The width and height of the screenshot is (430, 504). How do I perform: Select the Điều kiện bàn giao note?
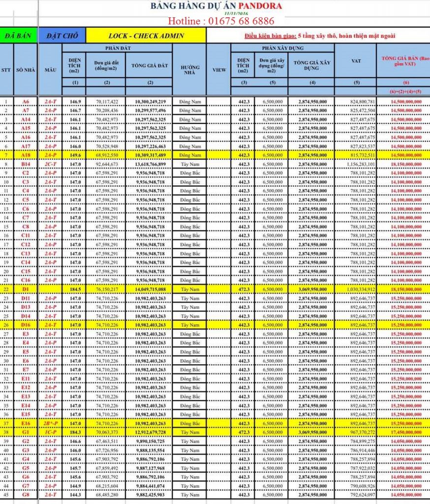(x=320, y=35)
